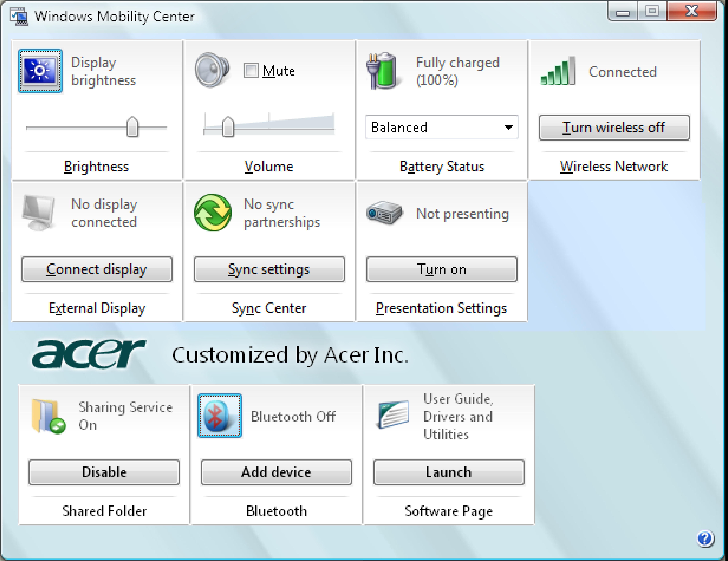This screenshot has height=561, width=728.
Task: Click the Display brightness monitor icon
Action: pyautogui.click(x=40, y=71)
